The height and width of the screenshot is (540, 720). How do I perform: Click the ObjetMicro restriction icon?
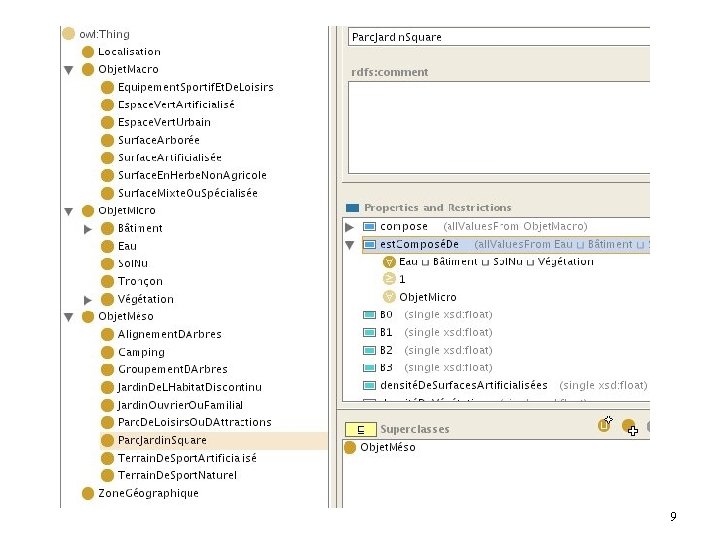point(389,297)
